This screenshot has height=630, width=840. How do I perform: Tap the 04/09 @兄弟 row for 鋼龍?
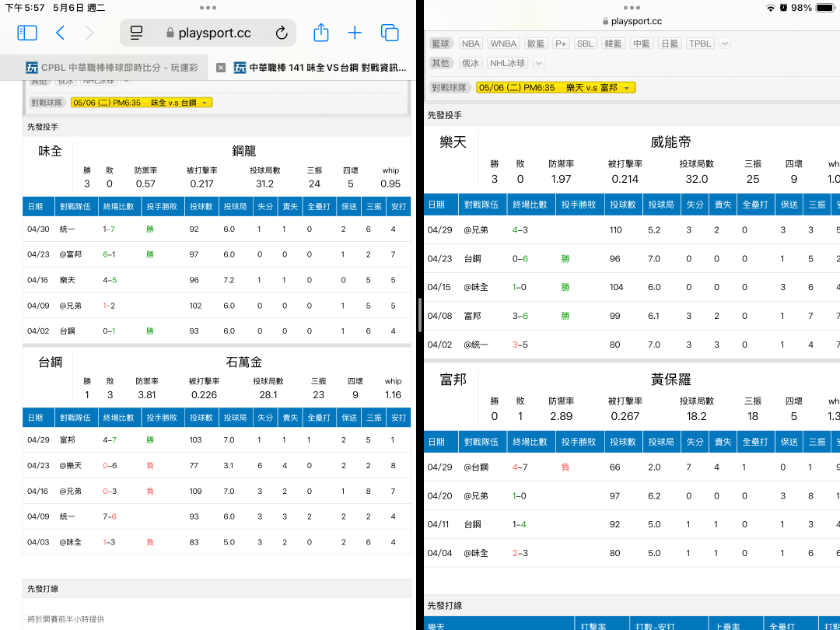tap(216, 306)
